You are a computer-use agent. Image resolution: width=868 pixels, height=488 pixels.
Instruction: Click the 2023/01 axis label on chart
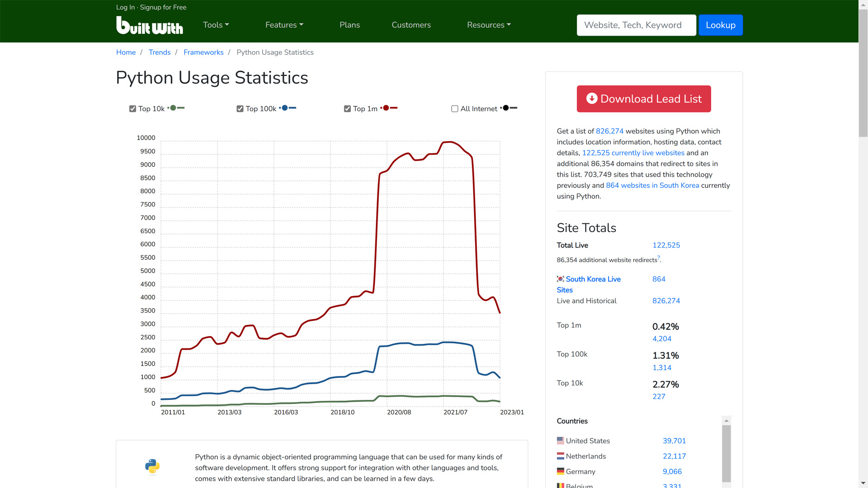coord(512,412)
